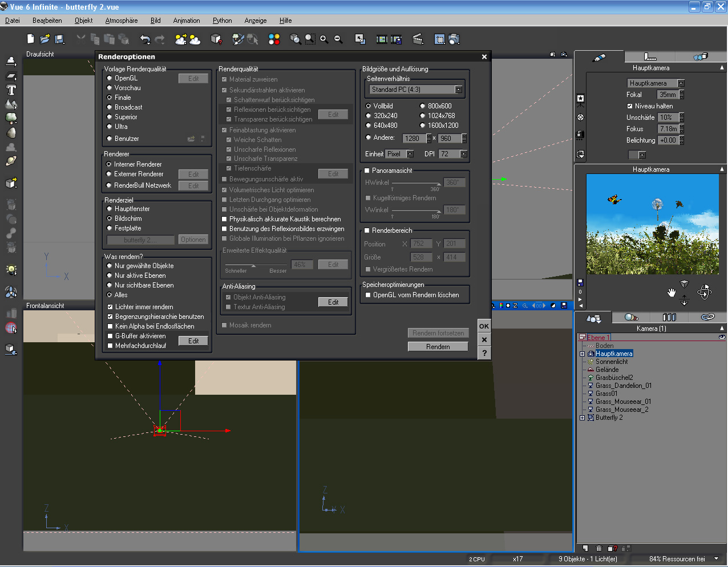
Task: Open the DPI 72 dropdown
Action: click(463, 154)
